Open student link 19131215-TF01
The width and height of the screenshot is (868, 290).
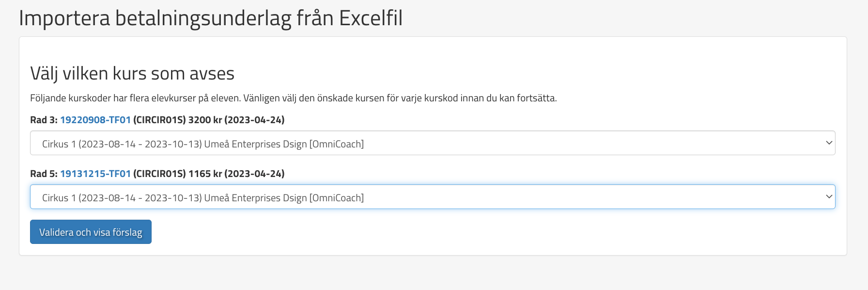(95, 174)
